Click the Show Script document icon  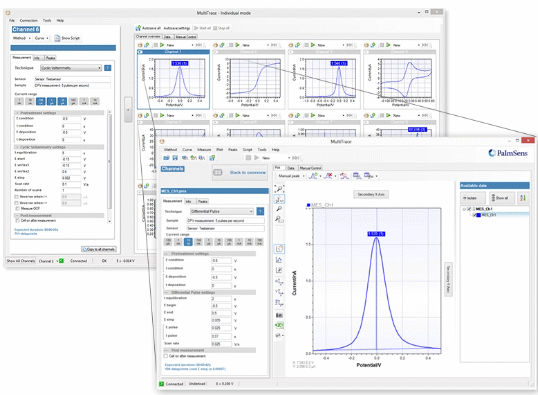57,38
